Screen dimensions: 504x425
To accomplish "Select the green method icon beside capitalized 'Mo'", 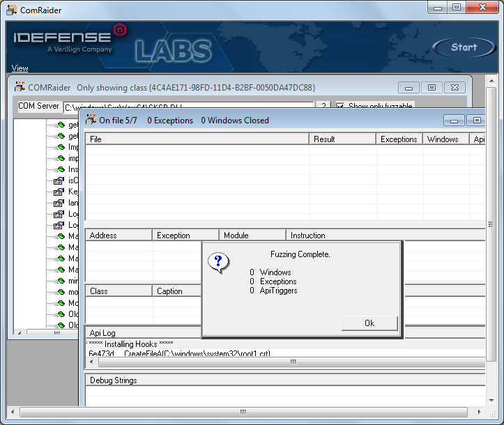I will click(x=60, y=303).
